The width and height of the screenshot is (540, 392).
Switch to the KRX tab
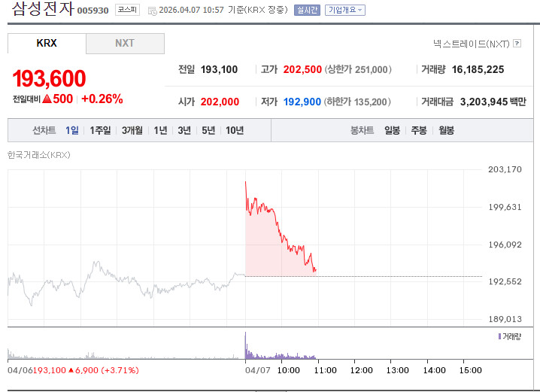point(47,44)
